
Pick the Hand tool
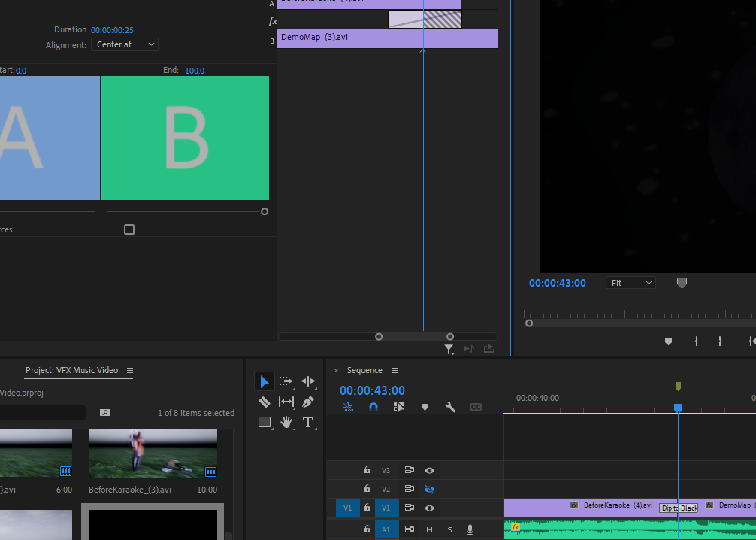click(x=286, y=422)
